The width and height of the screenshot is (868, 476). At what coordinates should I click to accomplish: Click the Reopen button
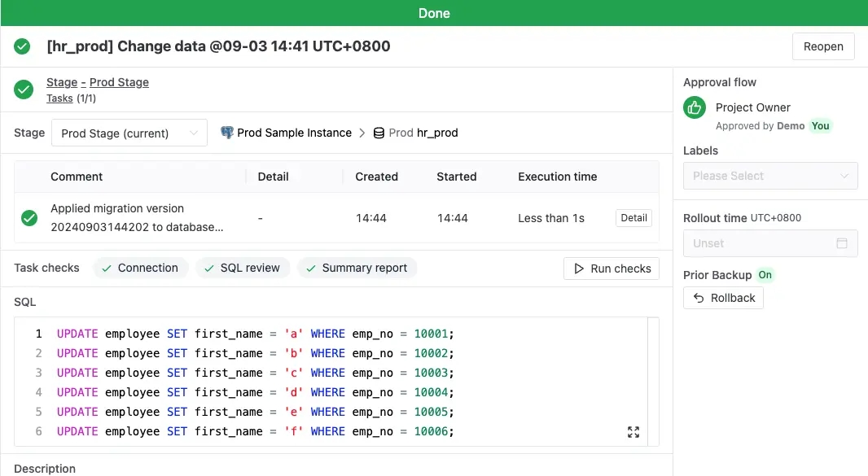tap(823, 46)
